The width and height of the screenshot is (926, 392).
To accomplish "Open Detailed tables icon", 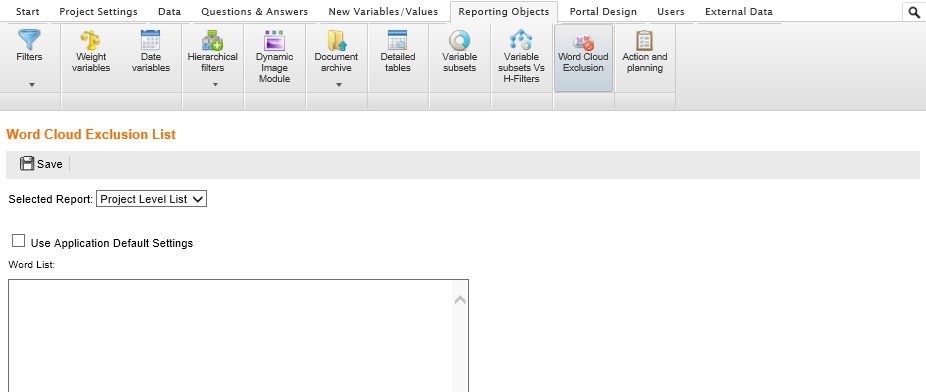I will (397, 40).
